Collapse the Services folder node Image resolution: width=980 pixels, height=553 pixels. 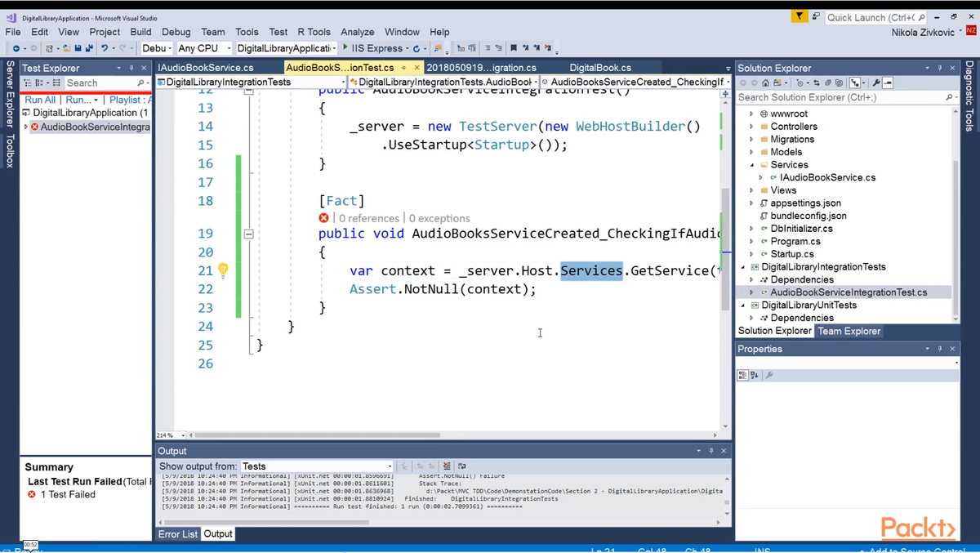click(752, 165)
